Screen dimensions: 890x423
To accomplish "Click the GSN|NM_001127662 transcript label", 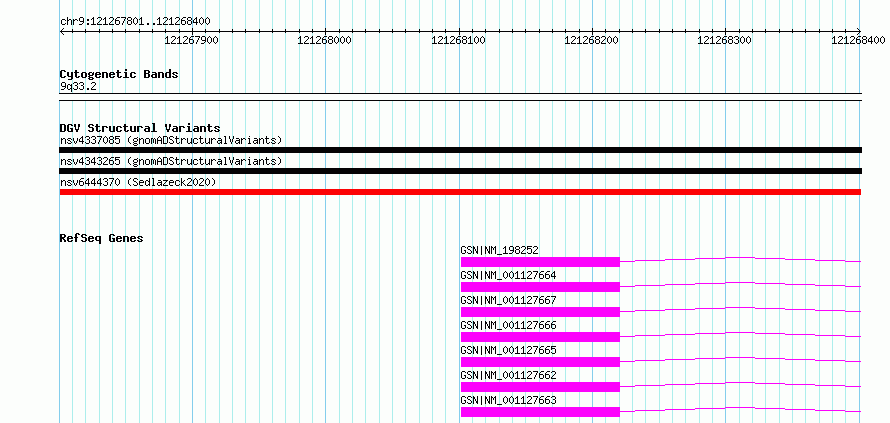I will (508, 375).
